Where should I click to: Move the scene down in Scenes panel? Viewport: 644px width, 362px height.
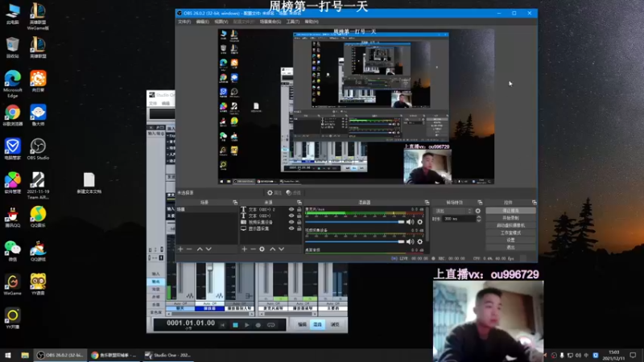tap(208, 249)
